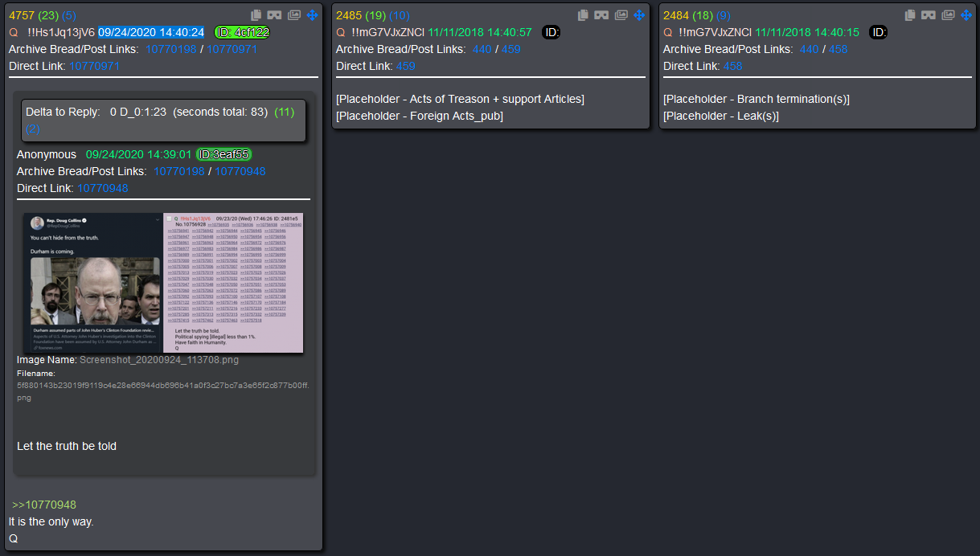Select highlighted timestamp 09/24/2020 14:40:24
The image size is (980, 556).
click(151, 32)
